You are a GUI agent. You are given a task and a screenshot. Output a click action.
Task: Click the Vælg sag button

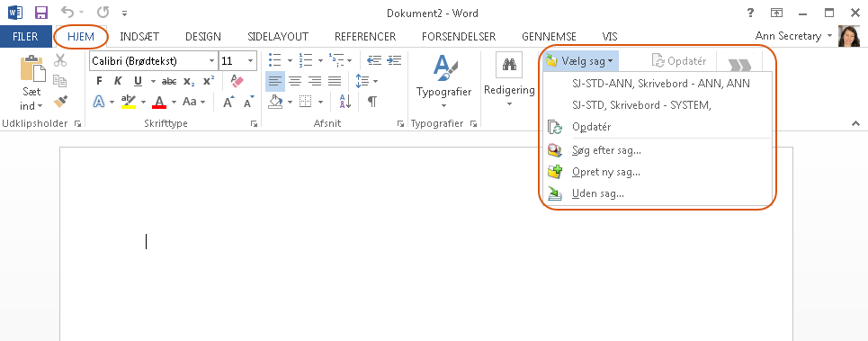click(580, 61)
